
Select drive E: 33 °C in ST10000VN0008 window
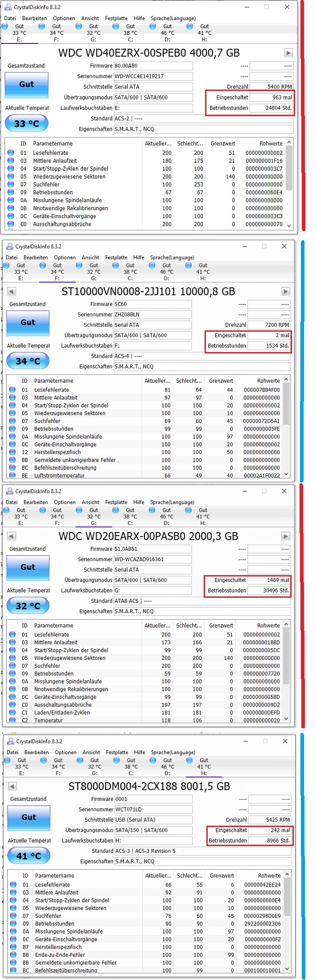coord(20,272)
